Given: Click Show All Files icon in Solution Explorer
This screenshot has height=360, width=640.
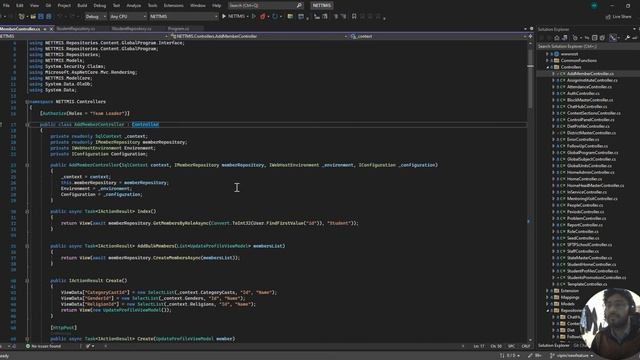Looking at the screenshot, I should point(602,38).
